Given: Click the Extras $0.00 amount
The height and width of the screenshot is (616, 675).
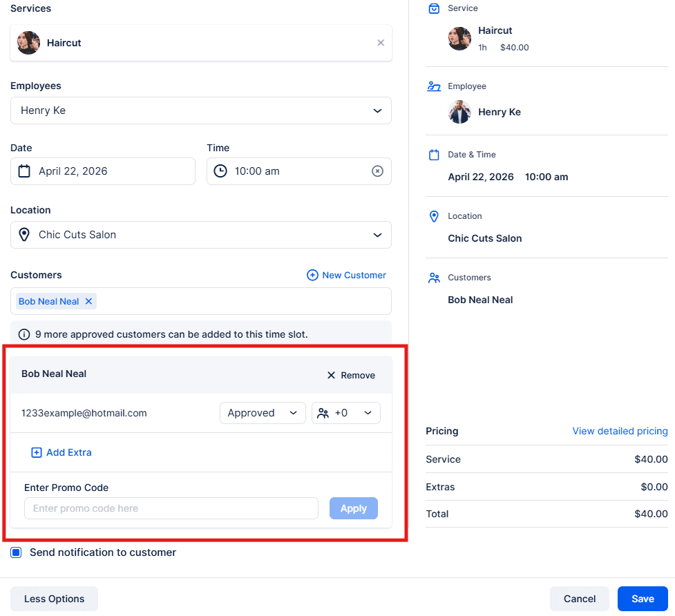Looking at the screenshot, I should [654, 487].
